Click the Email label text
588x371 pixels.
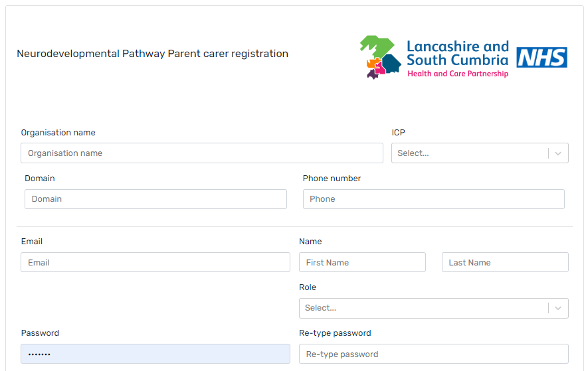pos(32,242)
